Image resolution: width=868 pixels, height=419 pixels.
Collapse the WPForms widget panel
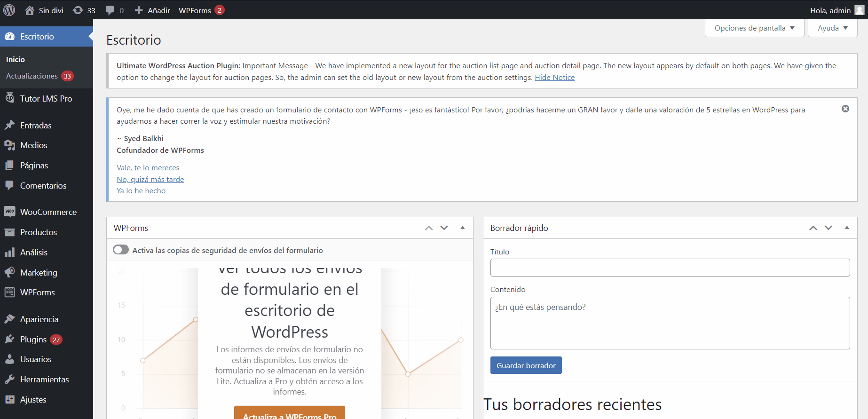pyautogui.click(x=462, y=228)
